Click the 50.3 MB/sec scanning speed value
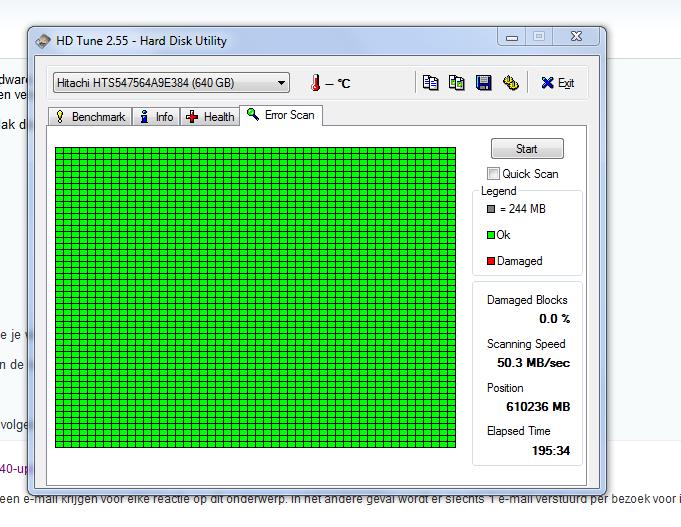 [x=533, y=363]
